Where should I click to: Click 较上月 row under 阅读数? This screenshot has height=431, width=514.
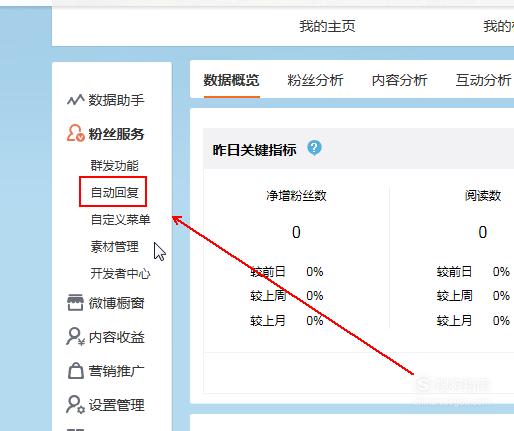point(473,321)
